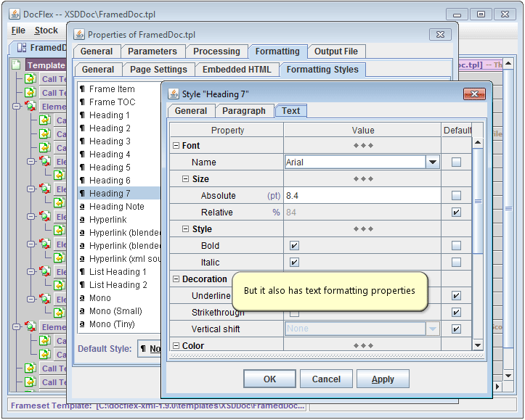Screen dimensions: 525x420
Task: Click the character style icon beside Heading Note
Action: click(x=82, y=207)
